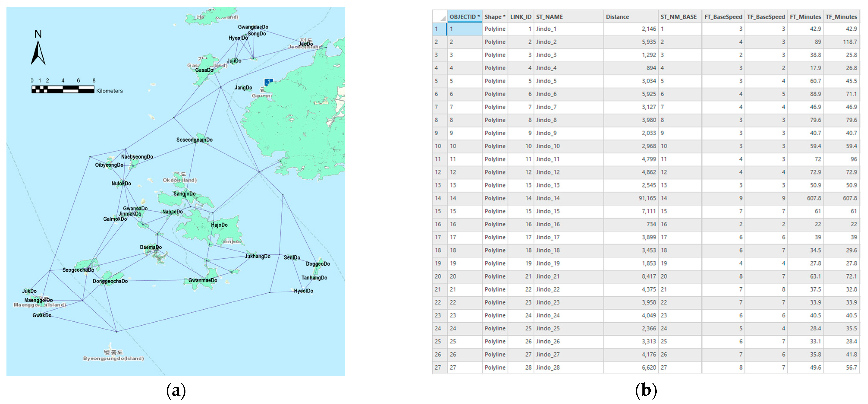868x404 pixels.
Task: Select the DoggeoDo label on the map
Action: 318,264
